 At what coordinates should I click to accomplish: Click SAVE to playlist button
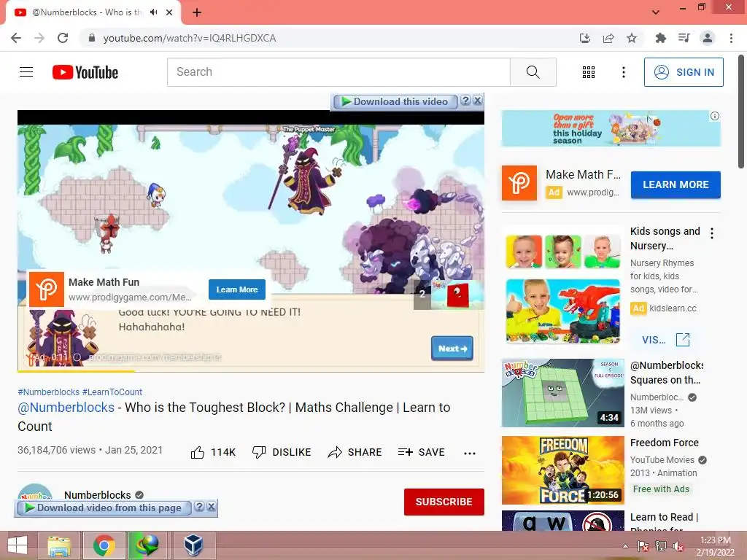[421, 452]
